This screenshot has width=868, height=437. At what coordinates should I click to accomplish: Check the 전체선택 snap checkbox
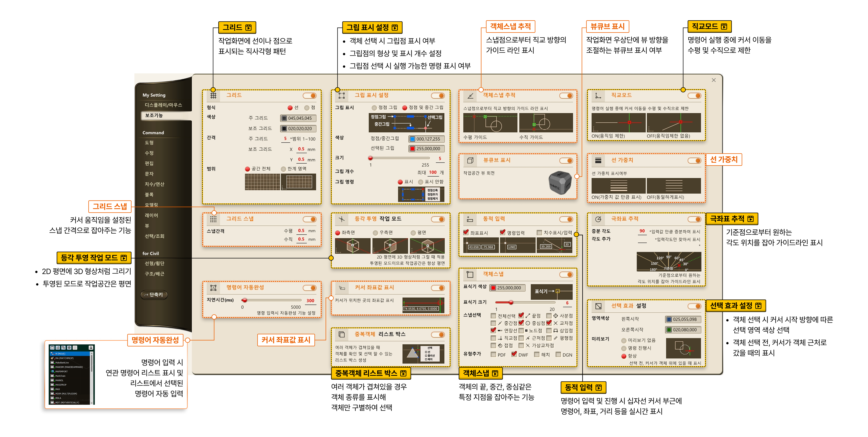point(493,316)
